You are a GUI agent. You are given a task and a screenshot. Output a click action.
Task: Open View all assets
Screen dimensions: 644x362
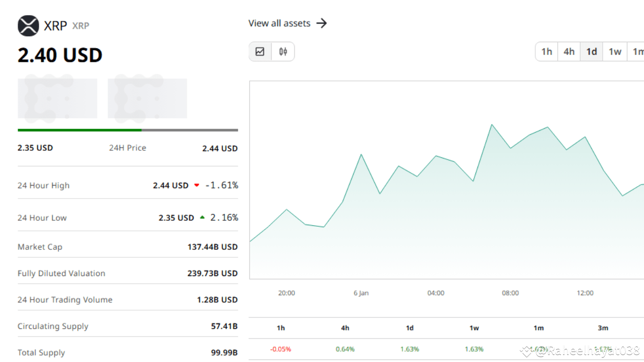tap(279, 23)
